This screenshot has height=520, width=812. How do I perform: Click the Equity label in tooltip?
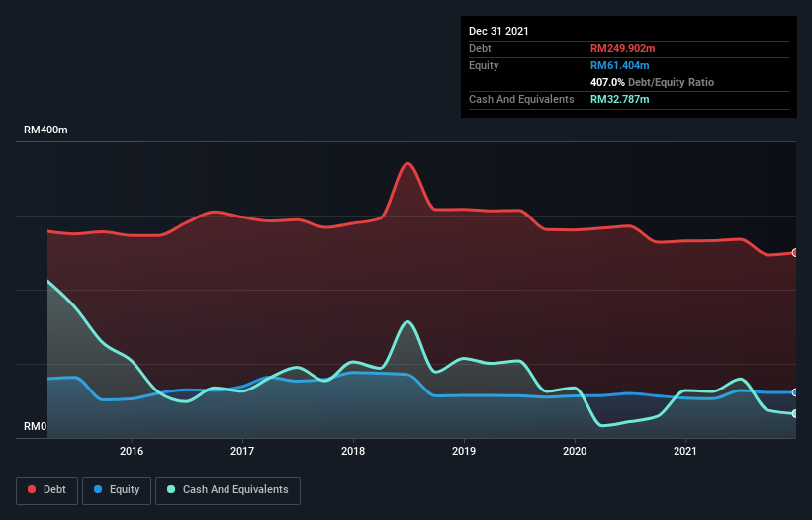484,65
